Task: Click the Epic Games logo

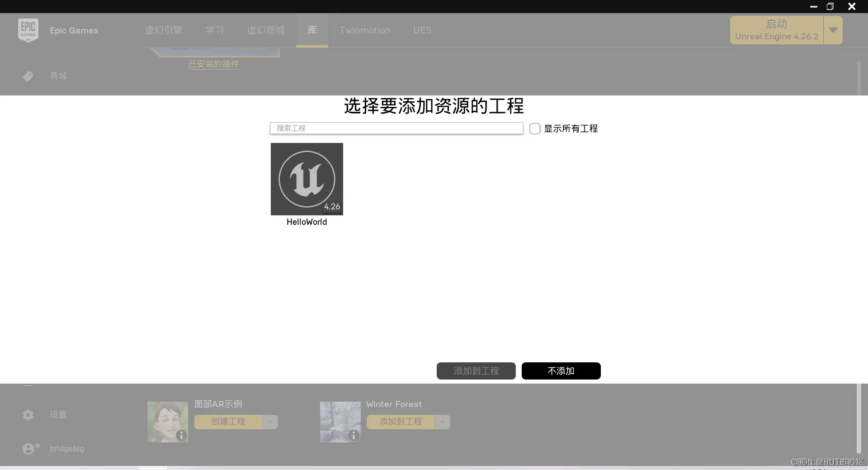Action: click(28, 30)
